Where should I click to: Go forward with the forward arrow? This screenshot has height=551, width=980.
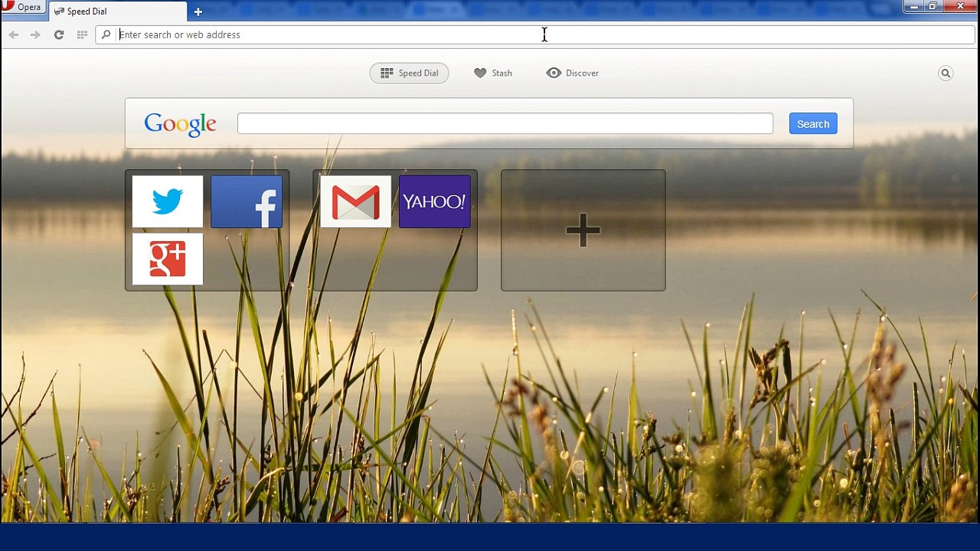pyautogui.click(x=35, y=34)
